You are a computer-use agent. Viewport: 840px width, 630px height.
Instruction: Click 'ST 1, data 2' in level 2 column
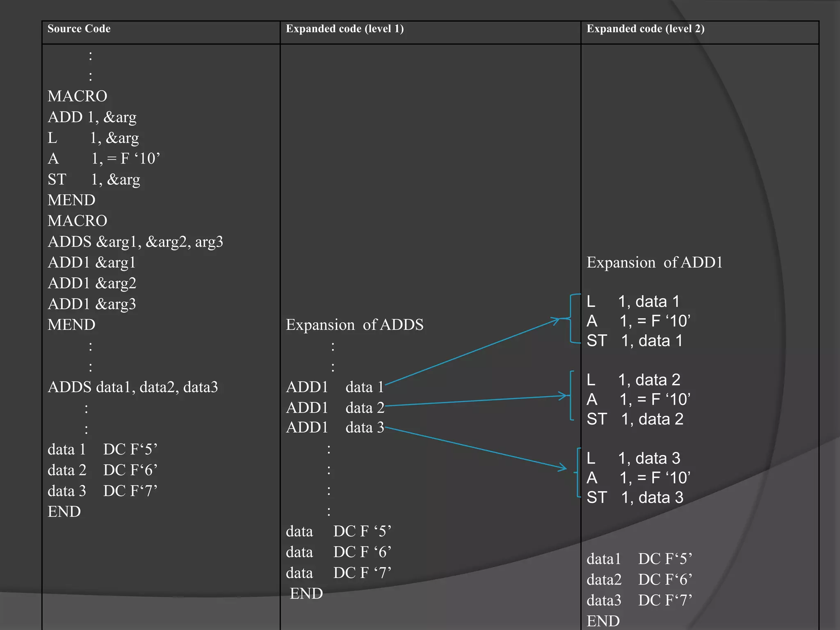[635, 419]
